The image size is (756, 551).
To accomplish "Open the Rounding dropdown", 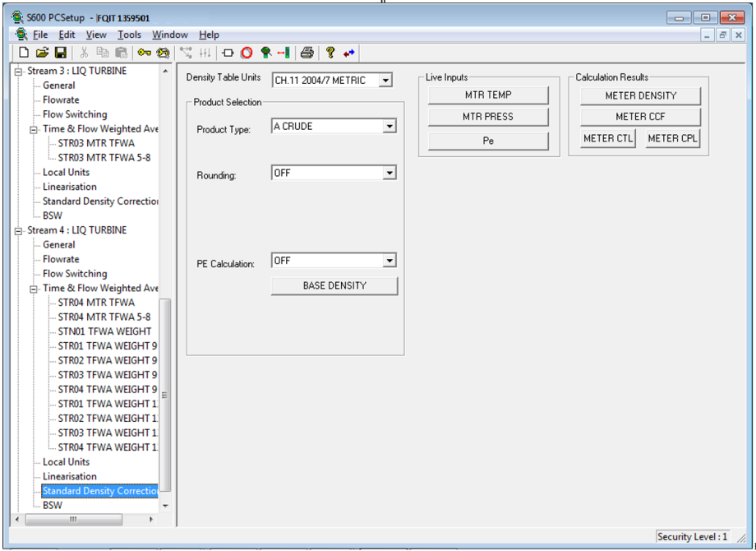I will click(x=390, y=173).
